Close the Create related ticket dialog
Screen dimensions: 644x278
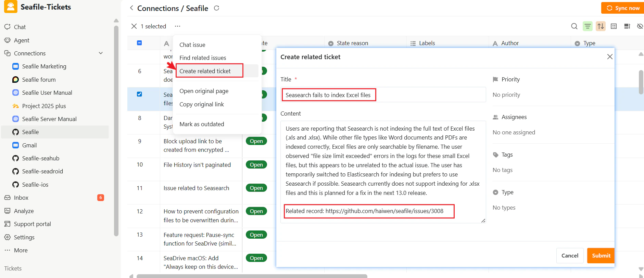click(x=610, y=57)
